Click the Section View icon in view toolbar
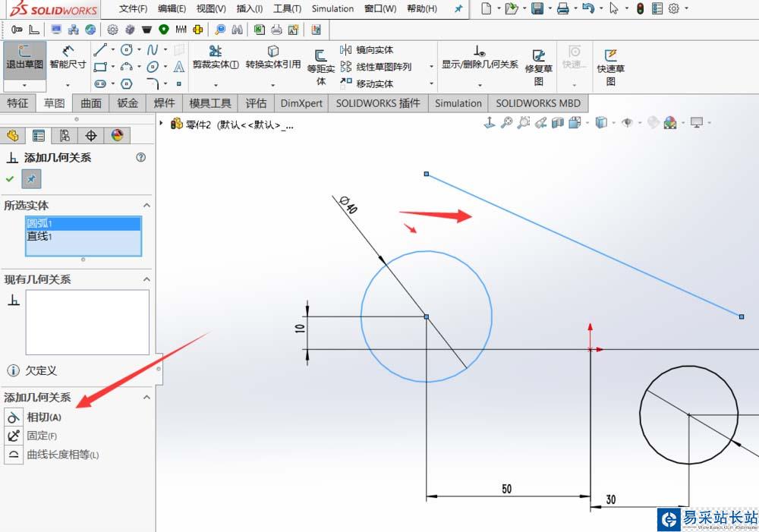Image resolution: width=759 pixels, height=532 pixels. (x=557, y=123)
